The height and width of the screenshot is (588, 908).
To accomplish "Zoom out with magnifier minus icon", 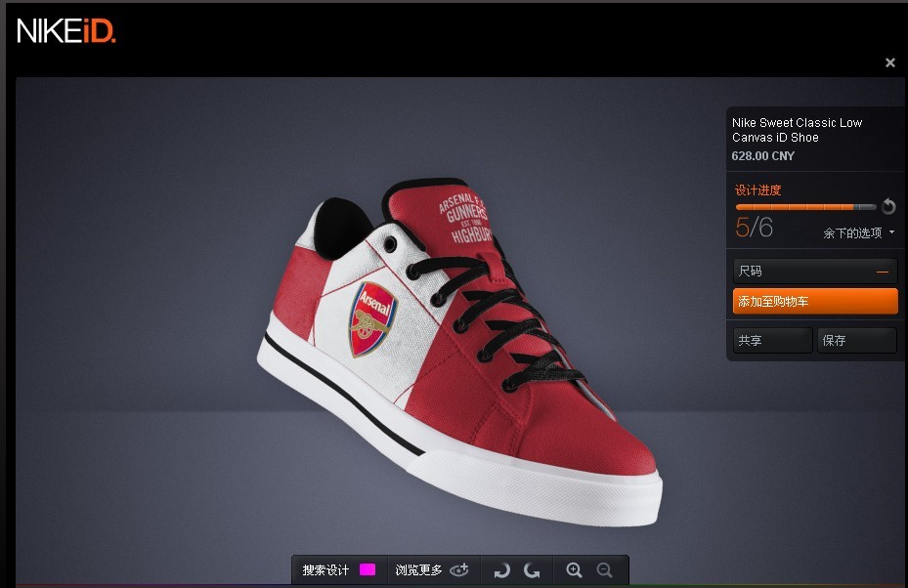I will tap(604, 570).
